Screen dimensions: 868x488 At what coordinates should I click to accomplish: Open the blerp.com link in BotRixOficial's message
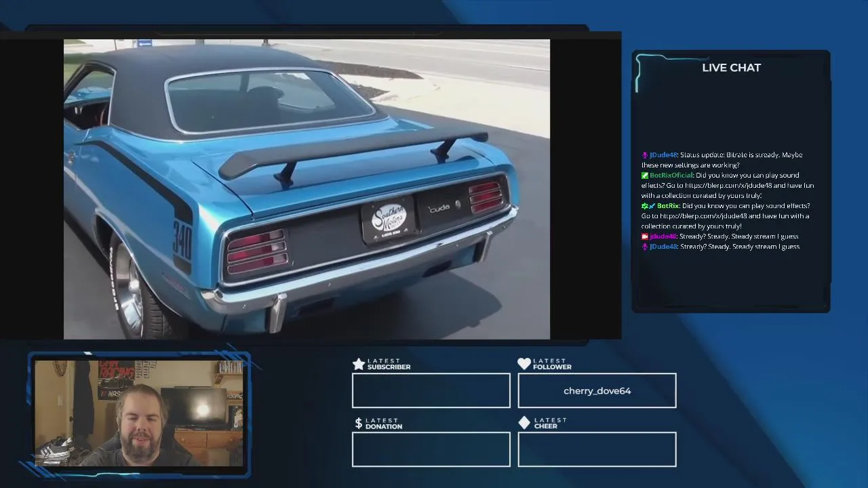pyautogui.click(x=728, y=186)
